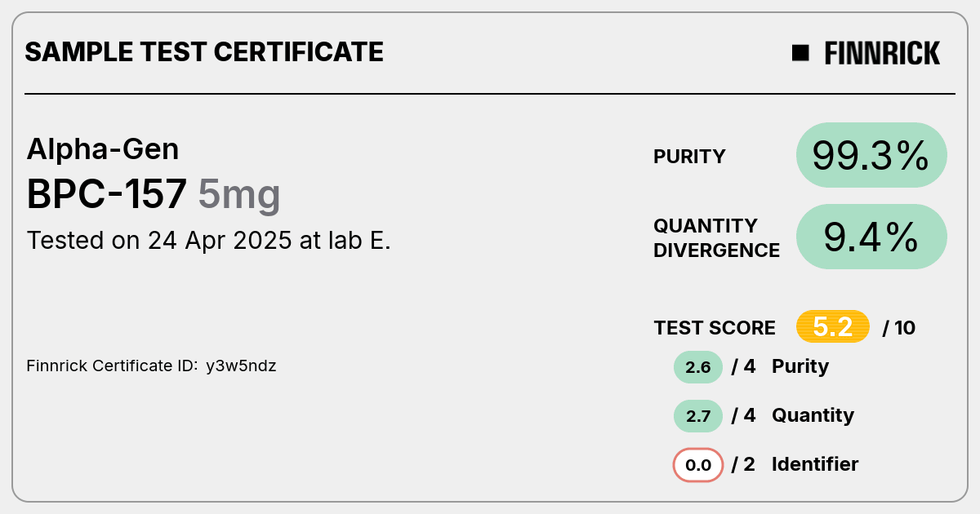Click the Finnrick Certificate ID label text

click(112, 366)
